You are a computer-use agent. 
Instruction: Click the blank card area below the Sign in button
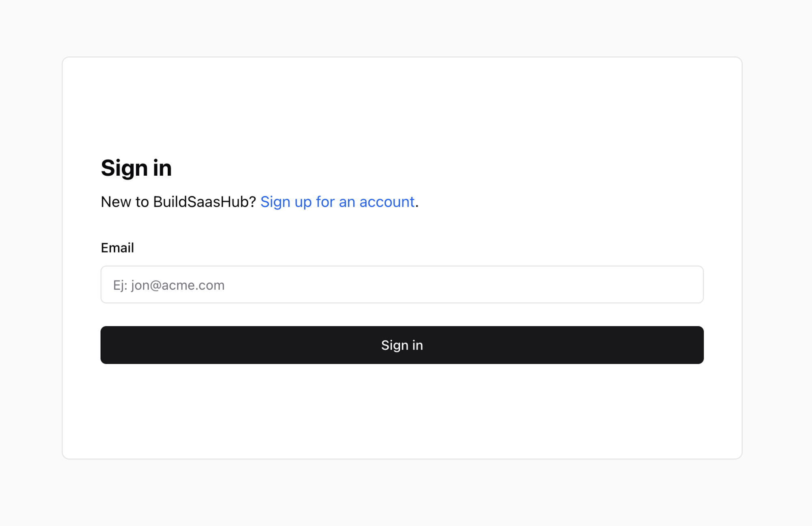click(x=402, y=410)
